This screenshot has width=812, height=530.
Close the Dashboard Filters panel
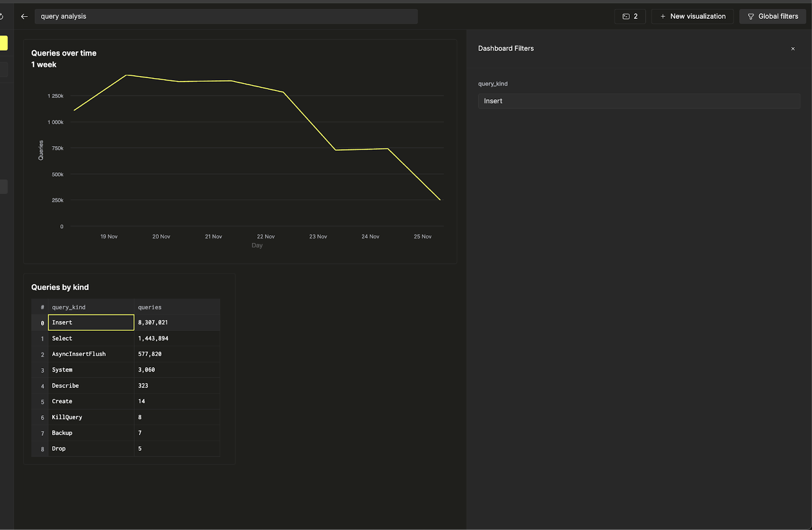[x=792, y=48]
